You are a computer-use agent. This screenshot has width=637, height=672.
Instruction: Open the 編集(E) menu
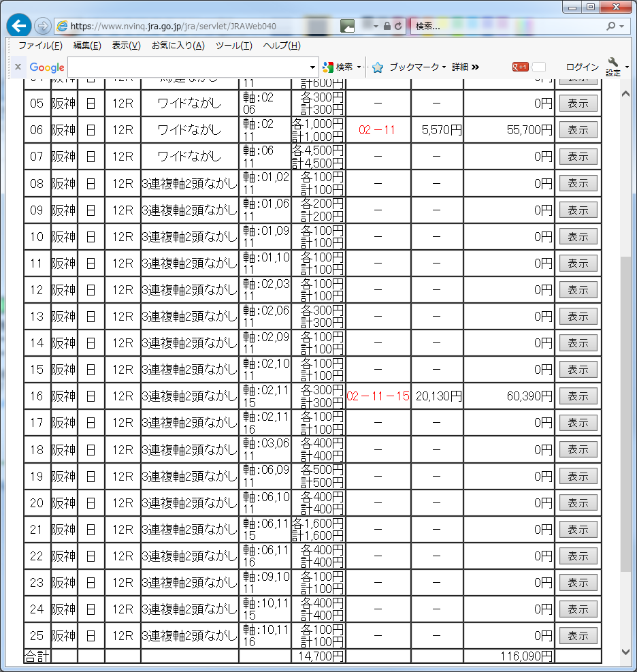87,46
